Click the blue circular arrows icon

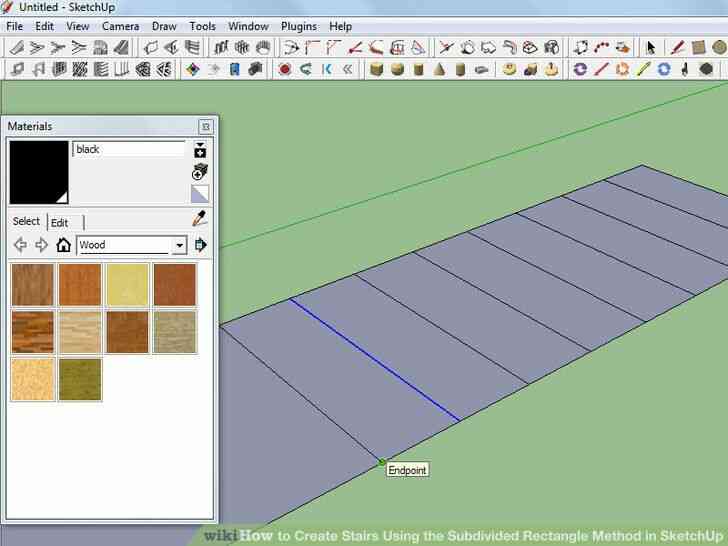click(x=664, y=70)
